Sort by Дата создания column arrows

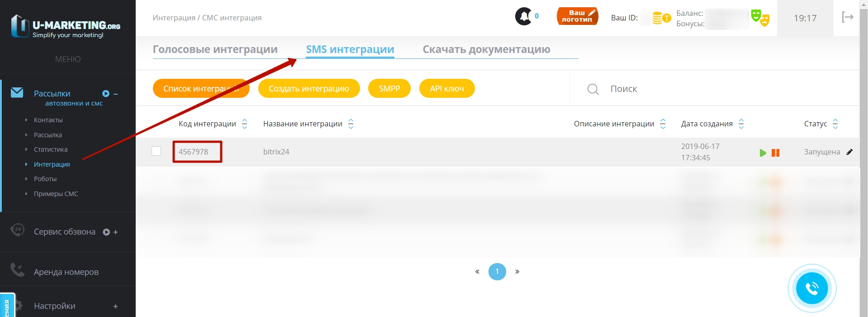(x=741, y=124)
